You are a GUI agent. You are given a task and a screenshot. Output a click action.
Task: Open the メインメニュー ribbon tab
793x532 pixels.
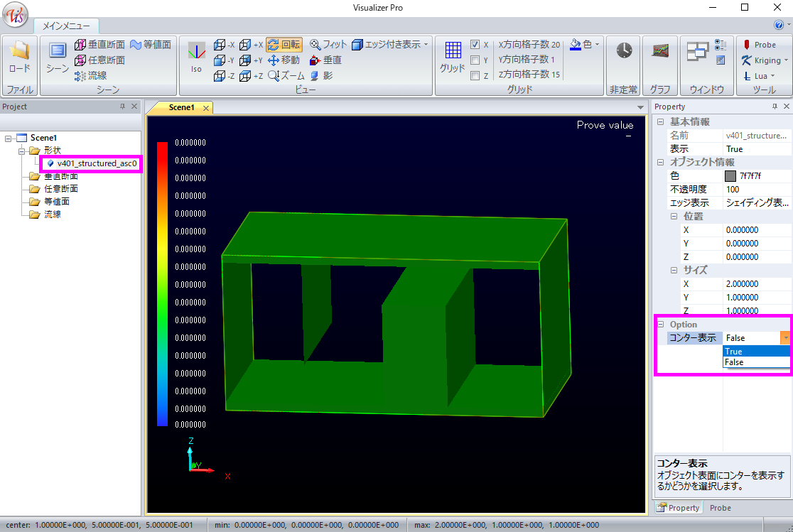point(66,26)
